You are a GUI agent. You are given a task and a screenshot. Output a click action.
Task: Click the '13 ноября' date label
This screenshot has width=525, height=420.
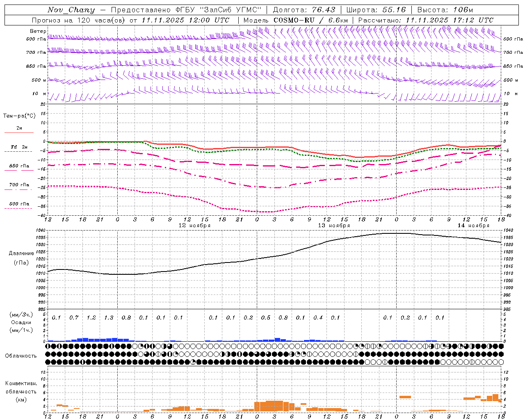334,226
